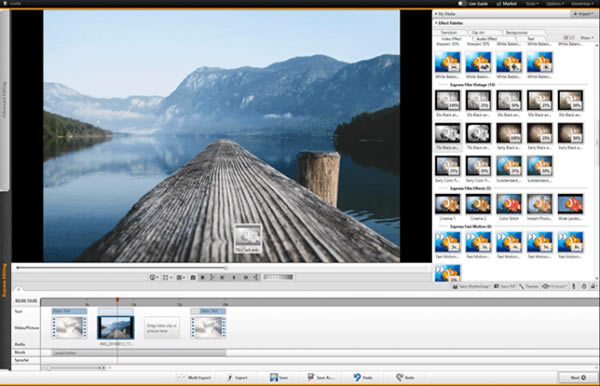Open the full screen options dropdown

167,277
